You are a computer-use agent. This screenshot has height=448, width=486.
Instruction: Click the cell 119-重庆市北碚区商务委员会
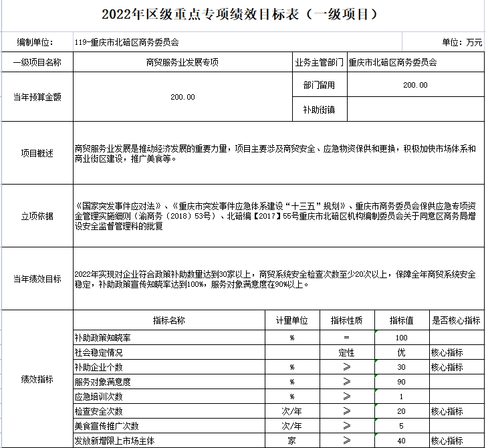(x=237, y=42)
